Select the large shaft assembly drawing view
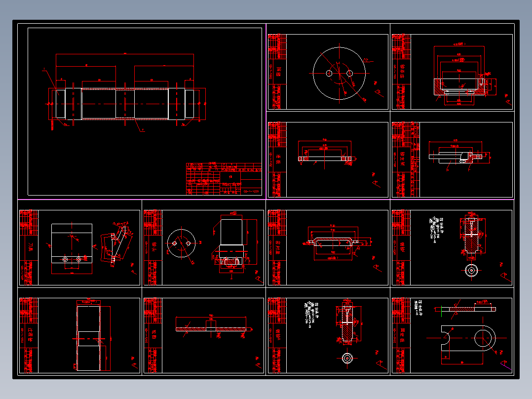532x399 pixels. tap(125, 104)
